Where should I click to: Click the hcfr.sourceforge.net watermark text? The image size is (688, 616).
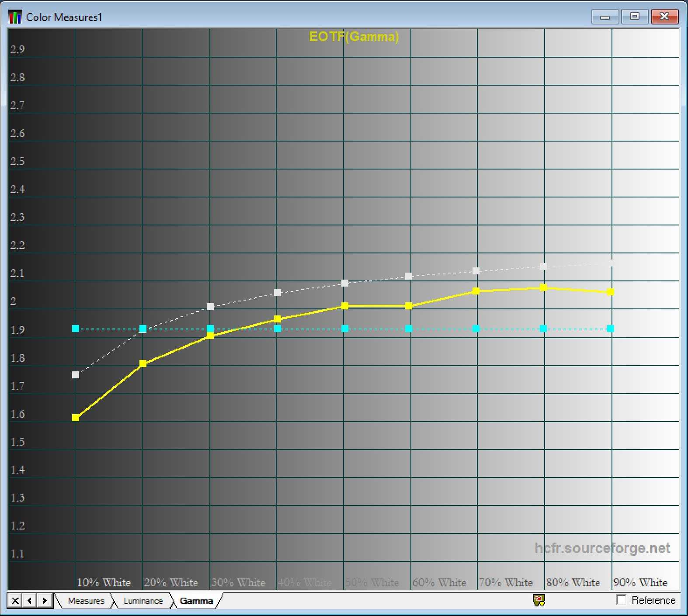click(x=602, y=548)
